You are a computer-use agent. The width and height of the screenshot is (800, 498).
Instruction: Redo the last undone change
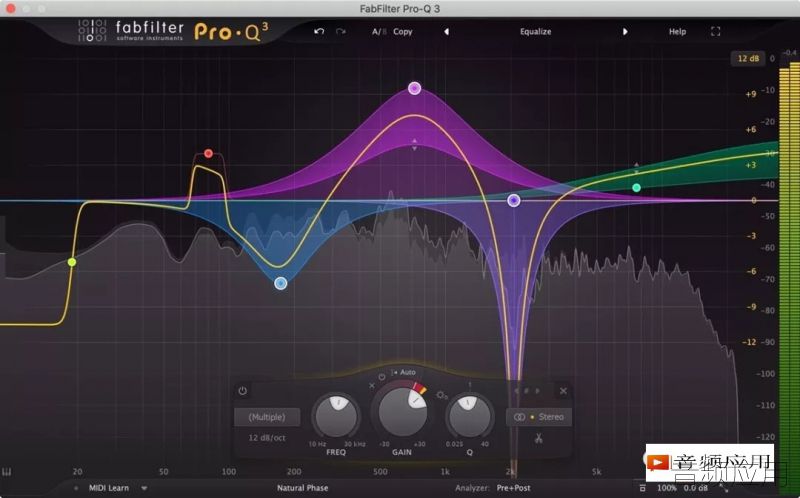point(340,32)
